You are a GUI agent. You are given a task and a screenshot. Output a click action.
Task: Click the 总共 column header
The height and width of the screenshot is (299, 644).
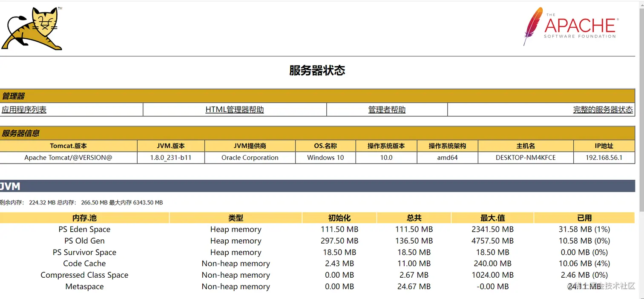pyautogui.click(x=414, y=218)
